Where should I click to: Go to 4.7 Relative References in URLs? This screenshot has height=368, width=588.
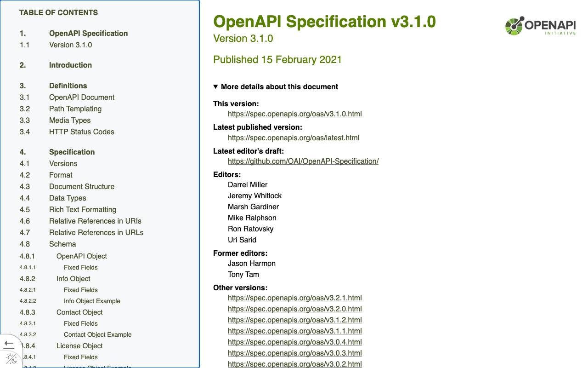(82, 232)
